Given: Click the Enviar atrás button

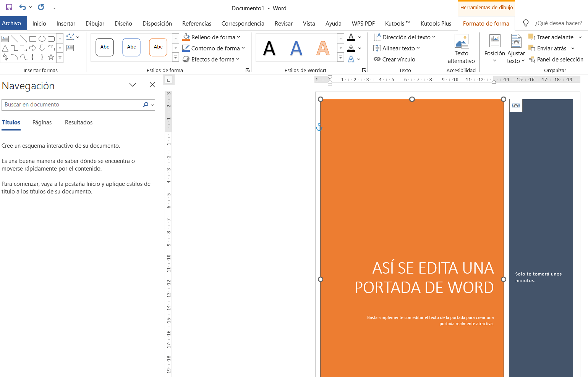Looking at the screenshot, I should [551, 48].
